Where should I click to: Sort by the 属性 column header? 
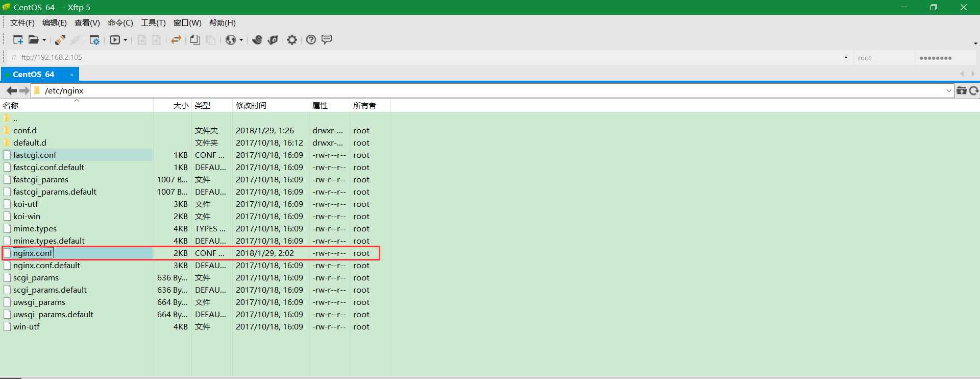point(329,106)
